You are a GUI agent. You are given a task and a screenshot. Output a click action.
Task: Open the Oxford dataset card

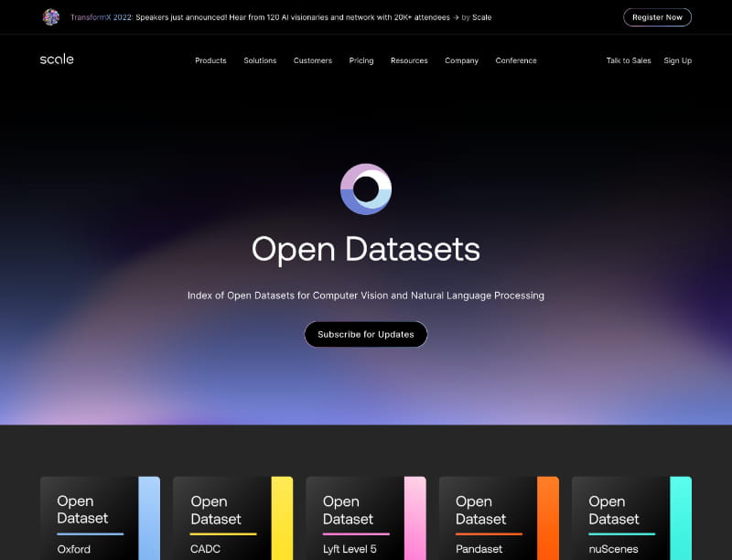(x=100, y=518)
